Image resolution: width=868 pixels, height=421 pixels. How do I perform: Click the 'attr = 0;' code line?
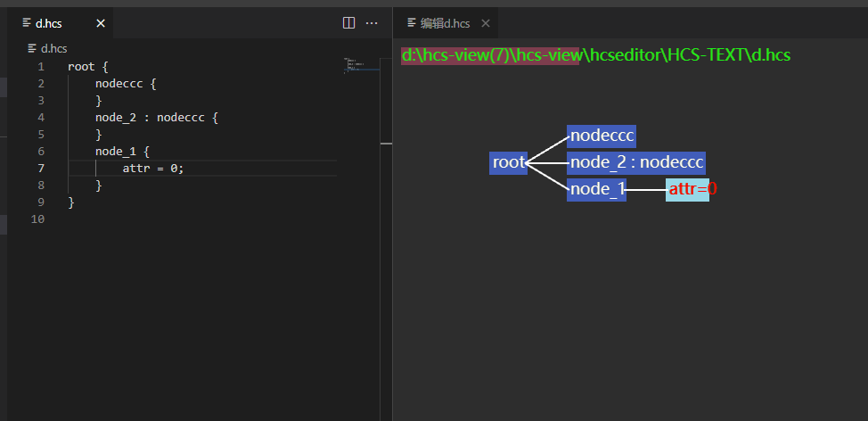pyautogui.click(x=153, y=168)
